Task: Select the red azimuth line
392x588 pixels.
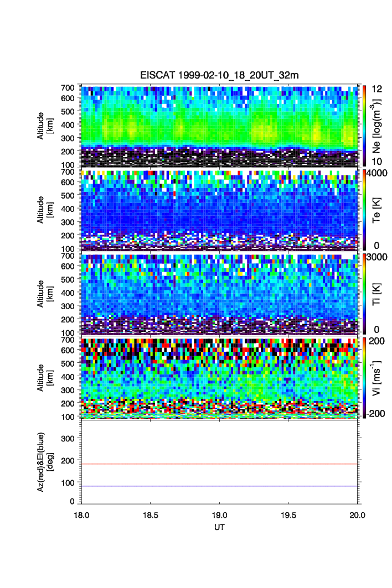Action: coord(221,464)
